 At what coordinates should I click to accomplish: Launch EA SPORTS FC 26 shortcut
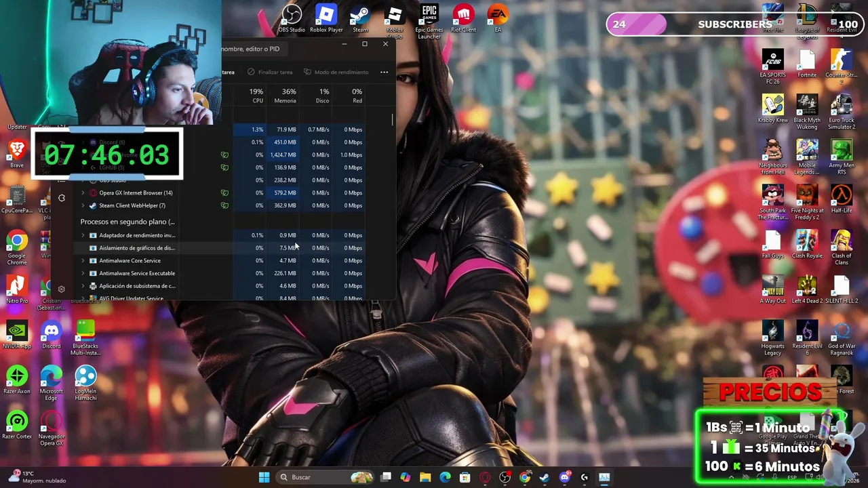pos(773,68)
